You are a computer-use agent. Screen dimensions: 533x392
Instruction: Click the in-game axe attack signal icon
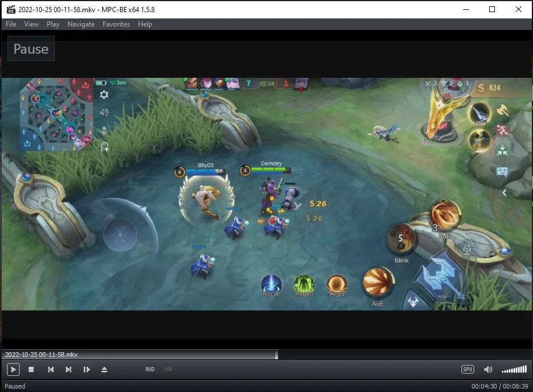pos(502,110)
